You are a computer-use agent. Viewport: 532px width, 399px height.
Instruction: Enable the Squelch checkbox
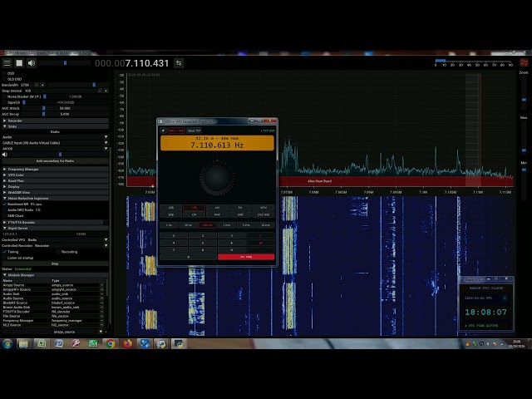(x=4, y=102)
